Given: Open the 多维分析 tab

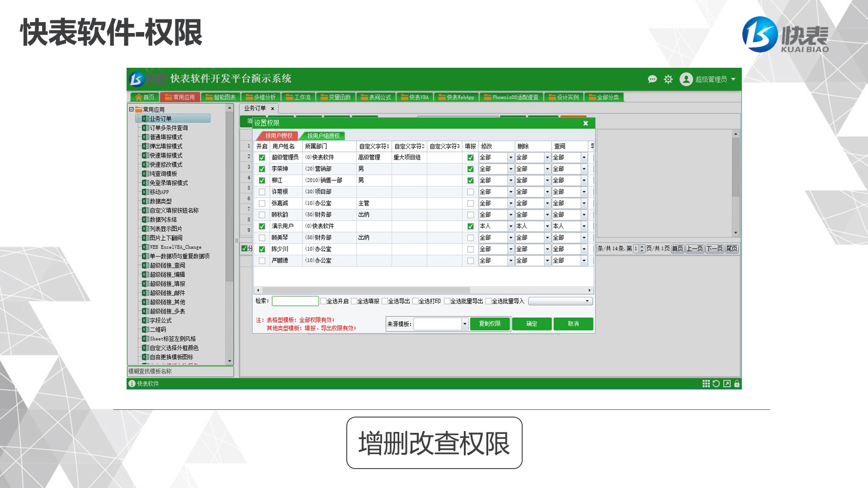Looking at the screenshot, I should (260, 97).
